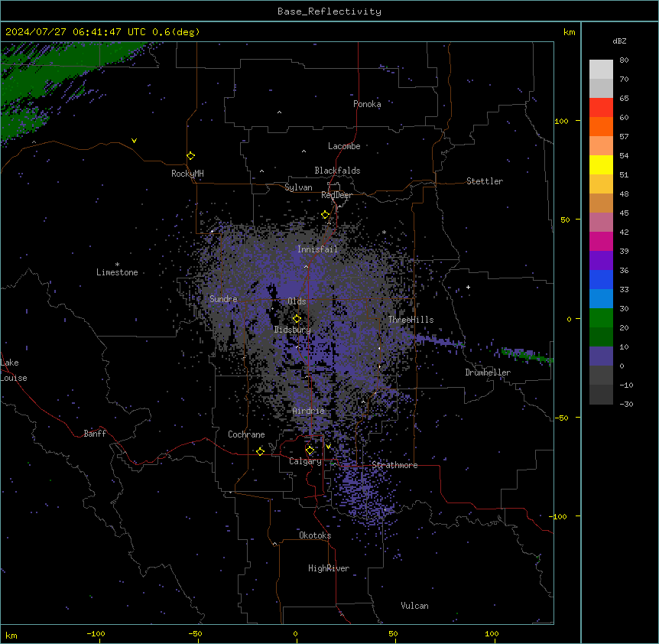Screen dimensions: 659x644
Task: Select the yellow diamond marker below Cochrane
Action: pyautogui.click(x=260, y=451)
